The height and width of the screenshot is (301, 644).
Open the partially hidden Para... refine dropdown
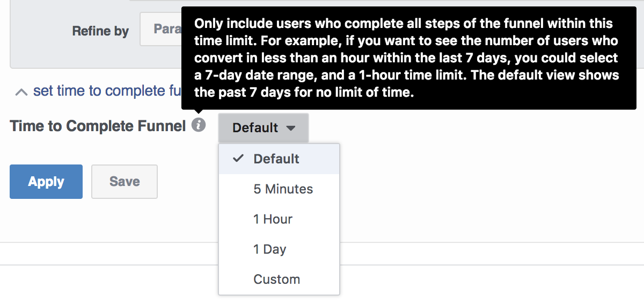160,29
